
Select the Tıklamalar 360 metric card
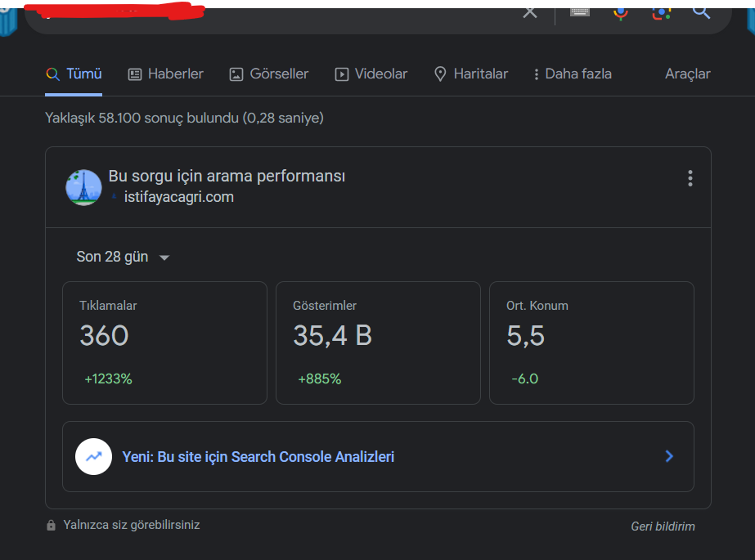[x=164, y=343]
